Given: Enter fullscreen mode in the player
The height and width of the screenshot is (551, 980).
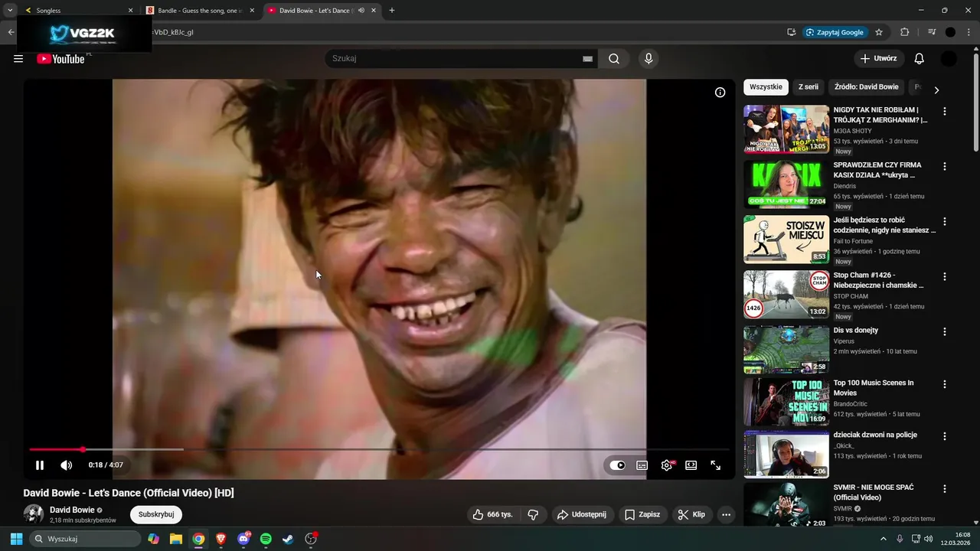Looking at the screenshot, I should pos(715,465).
